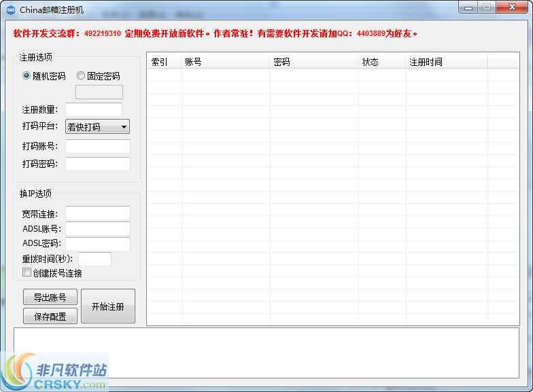Click the red 软件开发交流群 notice text
Viewport: 533px width, 392px height.
pos(216,34)
